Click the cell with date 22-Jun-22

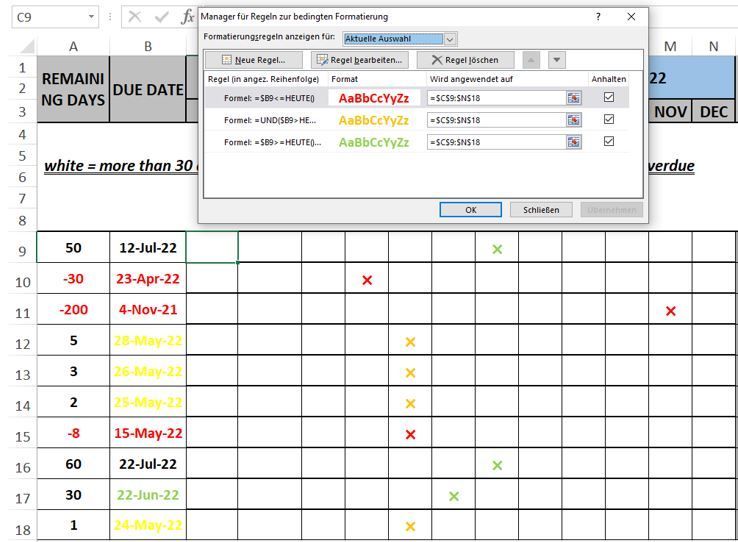tap(148, 495)
